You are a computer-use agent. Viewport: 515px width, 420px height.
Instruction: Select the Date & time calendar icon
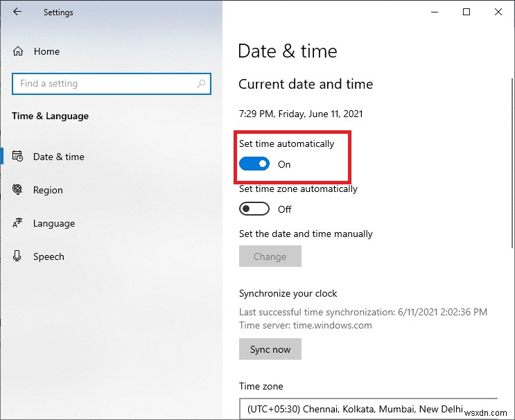17,157
